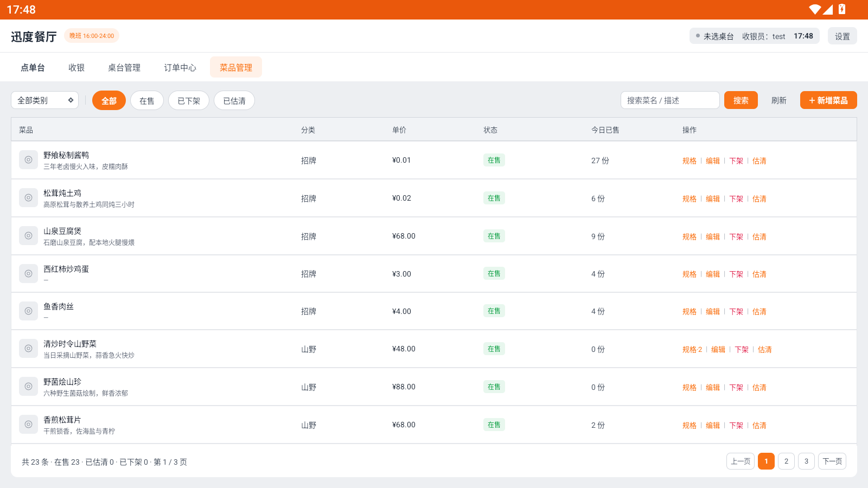Open 规格 2 for 清炒时令山野菜
868x488 pixels.
point(692,350)
